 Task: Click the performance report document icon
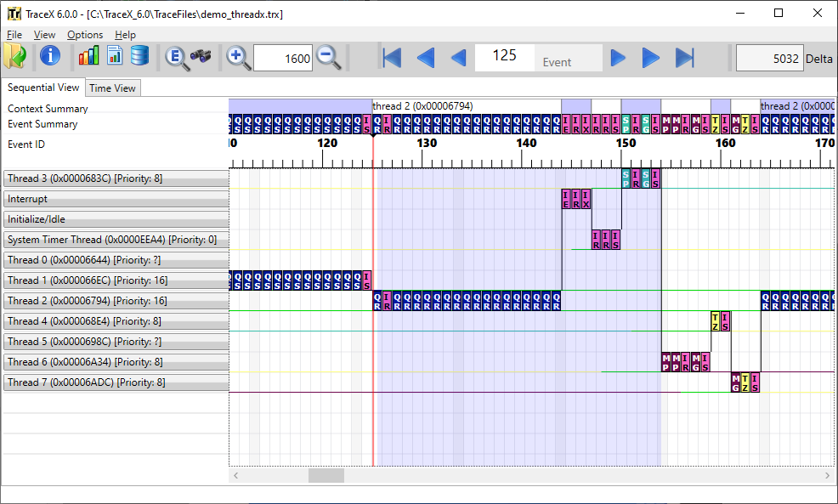114,57
